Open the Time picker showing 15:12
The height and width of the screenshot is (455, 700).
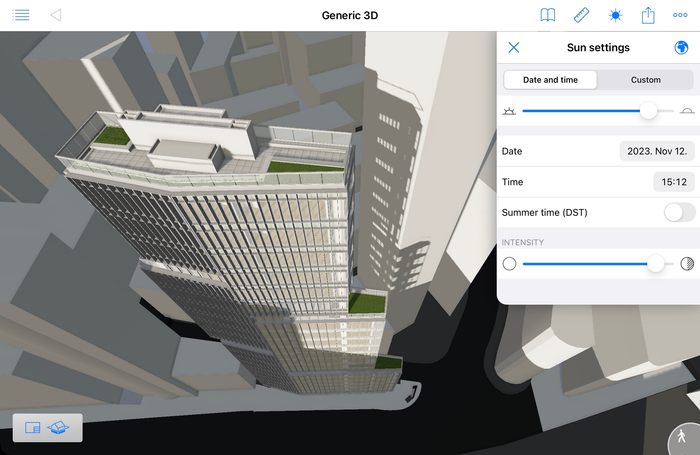tap(674, 182)
